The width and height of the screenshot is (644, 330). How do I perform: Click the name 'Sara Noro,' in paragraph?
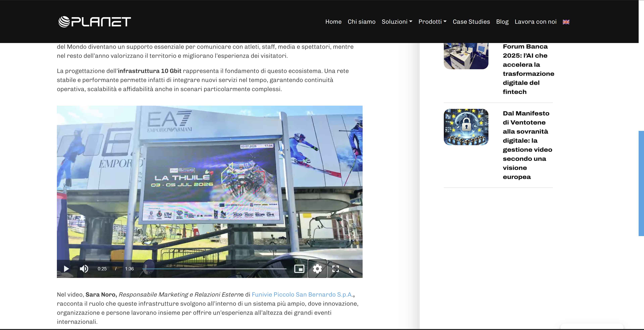point(101,294)
